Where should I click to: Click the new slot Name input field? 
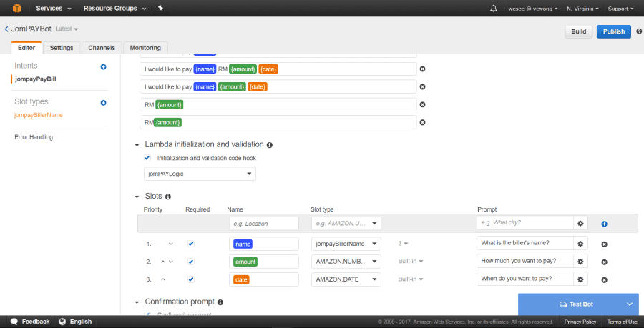pos(263,224)
